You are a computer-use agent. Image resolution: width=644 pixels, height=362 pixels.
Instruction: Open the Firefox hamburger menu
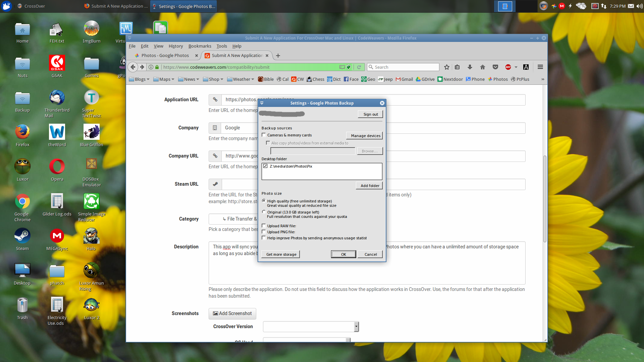(540, 67)
